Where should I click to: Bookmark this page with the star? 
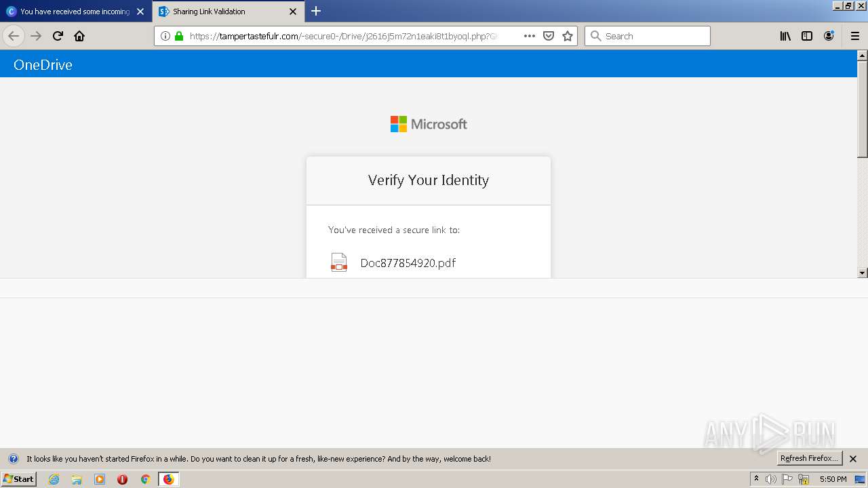tap(568, 36)
